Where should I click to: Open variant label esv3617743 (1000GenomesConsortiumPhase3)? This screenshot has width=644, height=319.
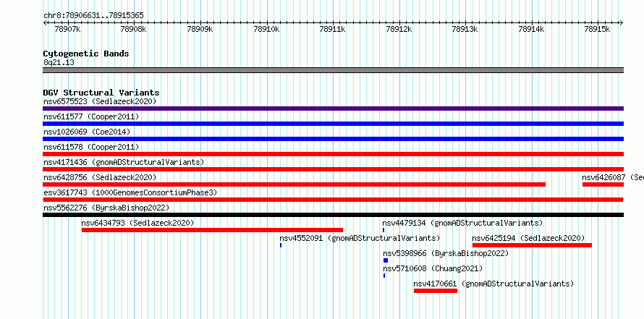click(130, 192)
